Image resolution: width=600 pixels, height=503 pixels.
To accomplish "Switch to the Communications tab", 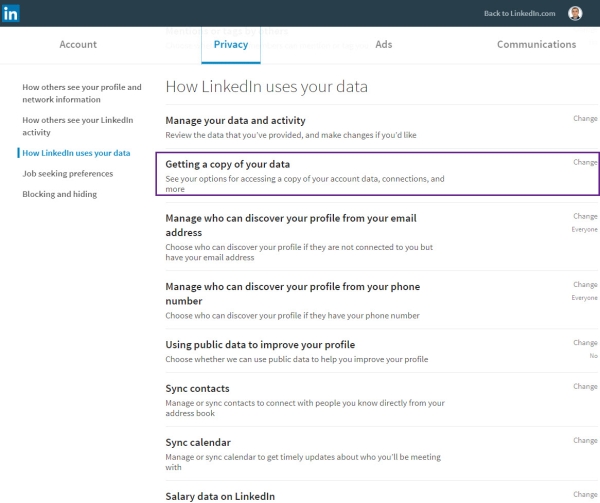I will (x=536, y=44).
